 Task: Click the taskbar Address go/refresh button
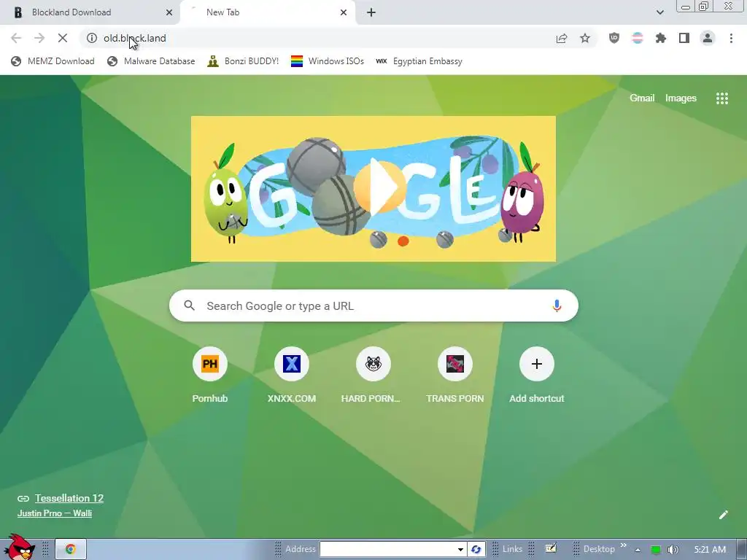(476, 549)
